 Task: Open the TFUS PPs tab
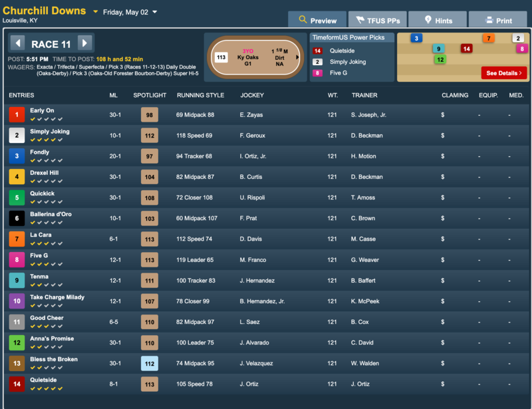click(378, 19)
